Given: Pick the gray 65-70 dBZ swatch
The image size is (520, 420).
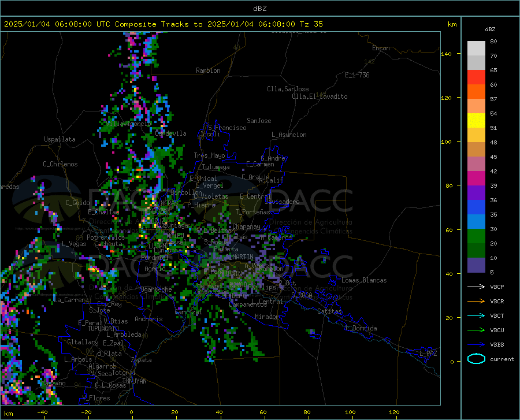Looking at the screenshot, I should pyautogui.click(x=476, y=62).
